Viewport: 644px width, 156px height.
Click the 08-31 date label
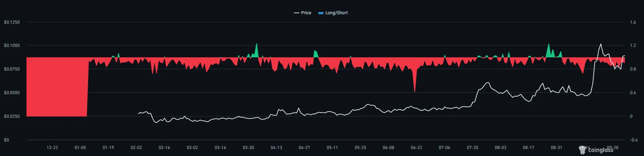(557, 148)
